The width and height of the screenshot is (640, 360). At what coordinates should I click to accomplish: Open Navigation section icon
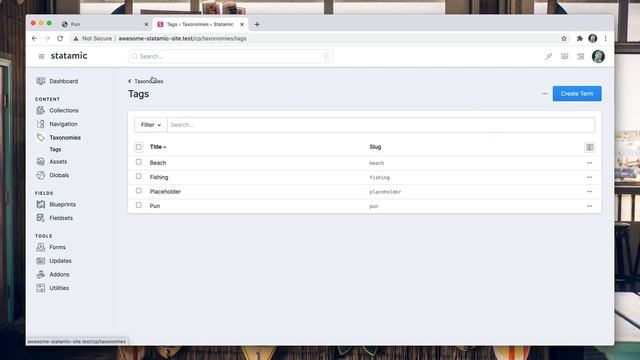(40, 124)
